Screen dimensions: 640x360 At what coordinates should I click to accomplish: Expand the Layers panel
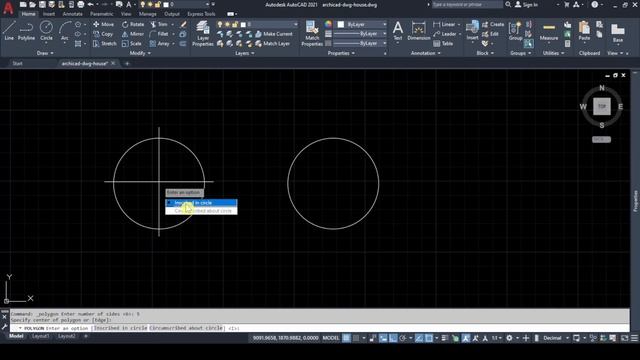click(x=244, y=53)
